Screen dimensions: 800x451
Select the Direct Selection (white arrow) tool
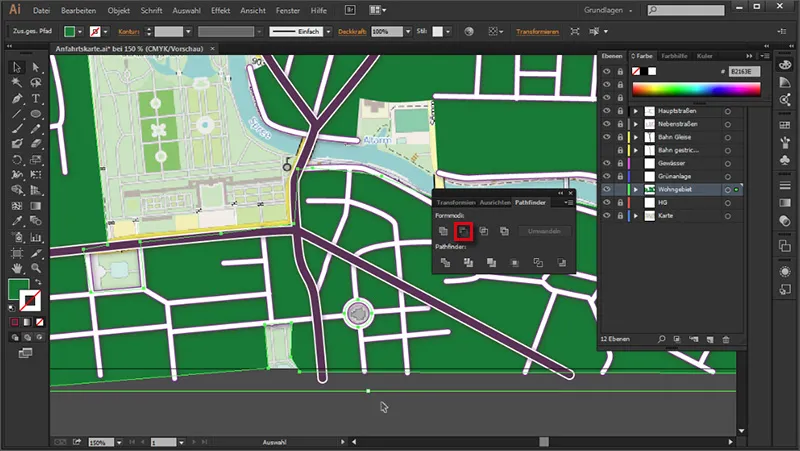35,67
